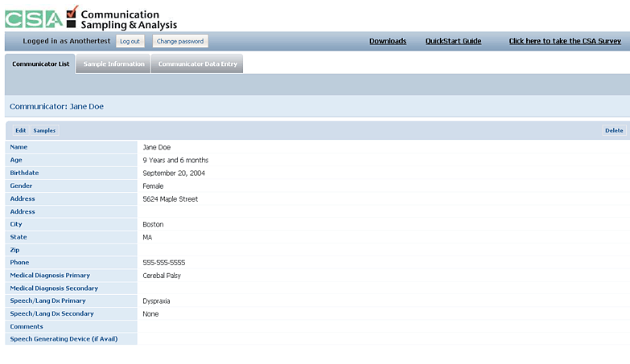
Task: Select the birthdate value September 20, 2004
Action: coord(175,173)
